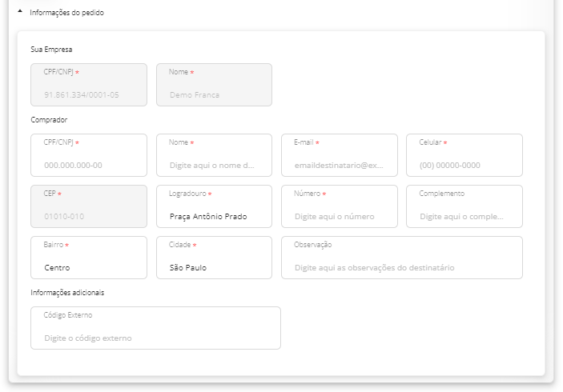
Task: Click the Informações do pedido header text
Action: tap(66, 13)
